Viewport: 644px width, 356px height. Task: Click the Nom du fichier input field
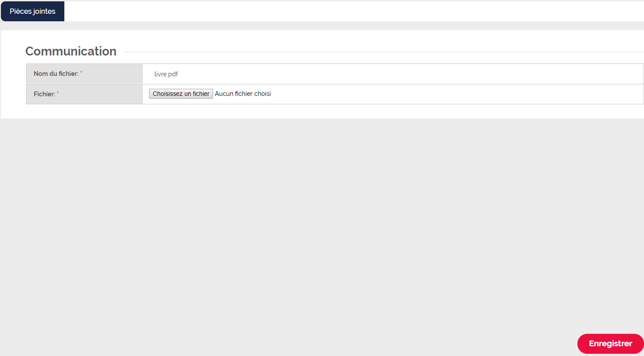[x=393, y=74]
